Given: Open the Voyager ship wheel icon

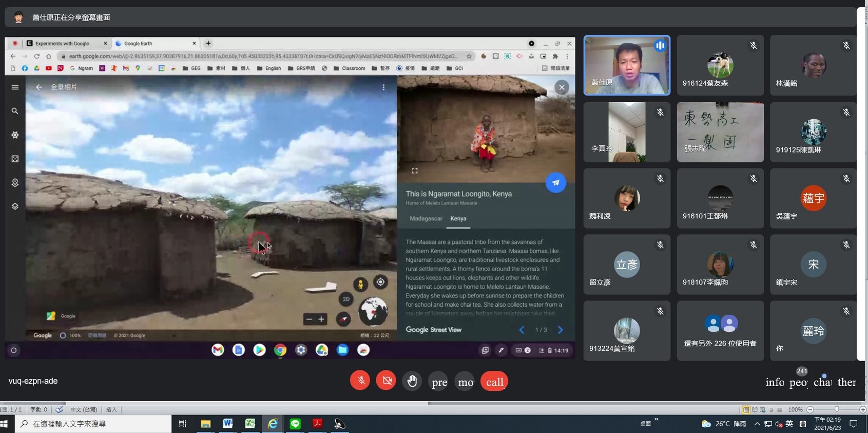Looking at the screenshot, I should 15,135.
